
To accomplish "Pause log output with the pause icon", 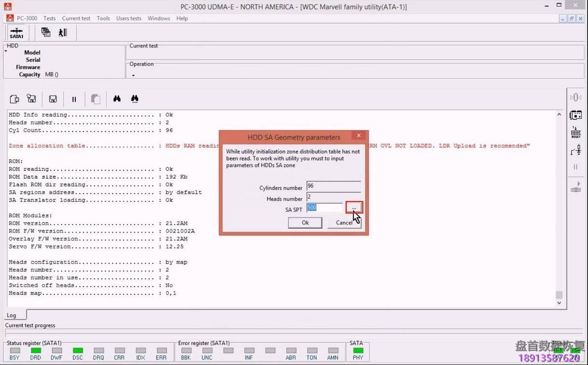I will pos(74,98).
